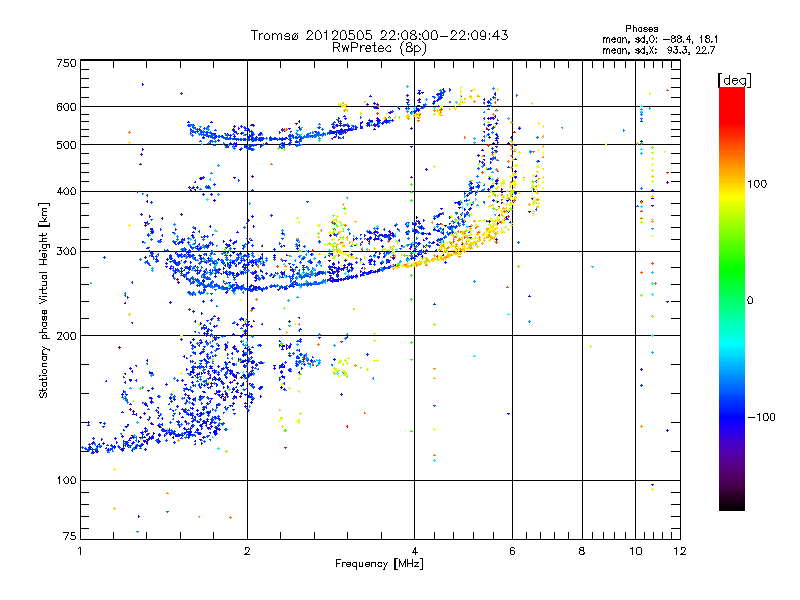Click the y-axis label '75'

point(70,536)
